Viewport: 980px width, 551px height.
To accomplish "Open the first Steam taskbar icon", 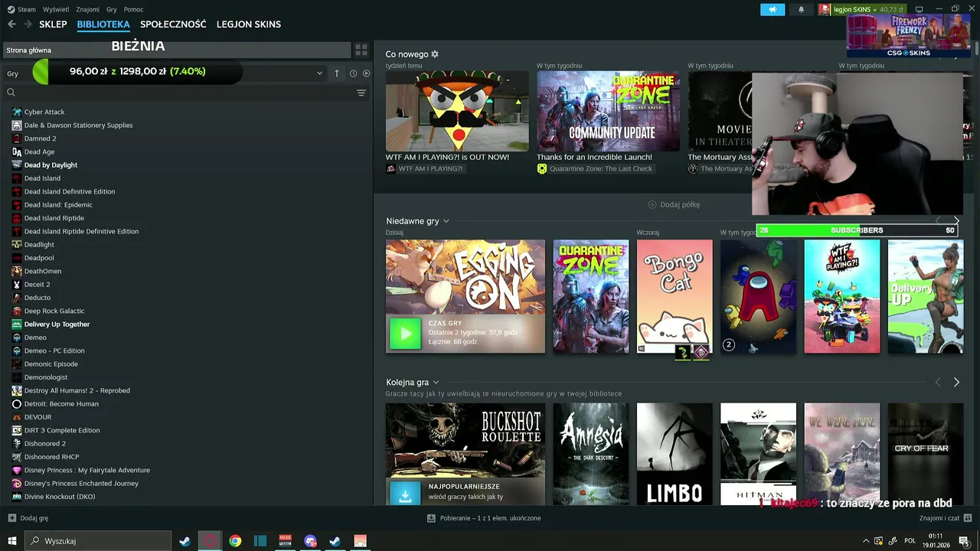I will pos(185,541).
